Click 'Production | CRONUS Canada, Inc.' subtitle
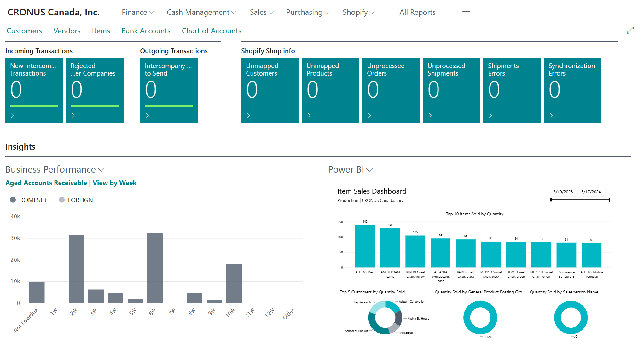The width and height of the screenshot is (644, 359). tap(370, 200)
